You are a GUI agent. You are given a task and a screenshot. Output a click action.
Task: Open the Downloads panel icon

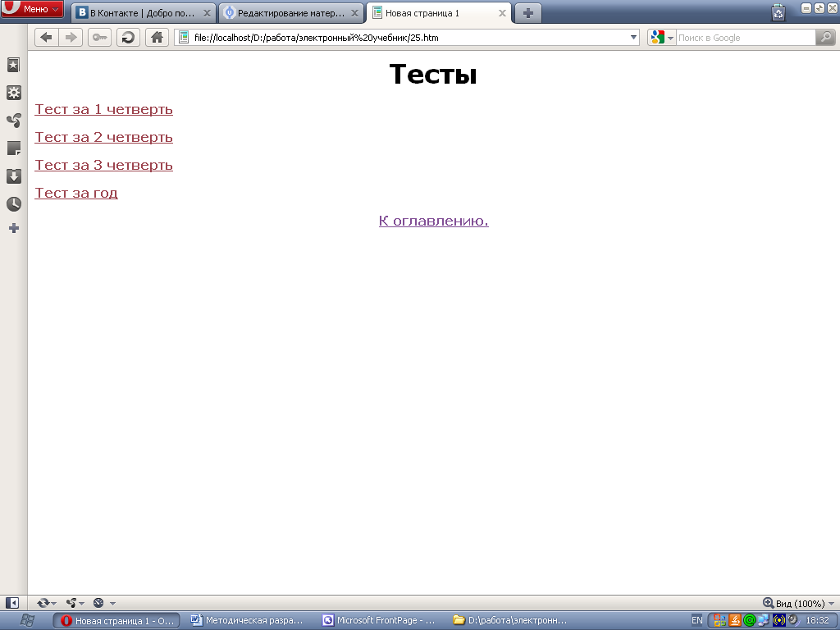click(x=13, y=176)
